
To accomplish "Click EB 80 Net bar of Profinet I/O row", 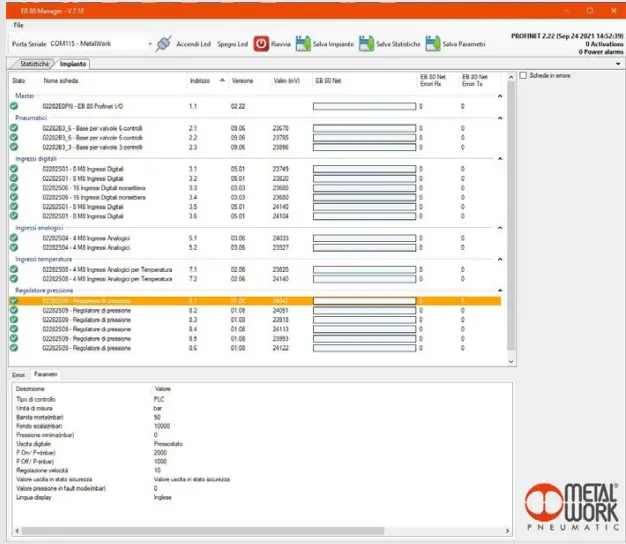I will (x=364, y=106).
